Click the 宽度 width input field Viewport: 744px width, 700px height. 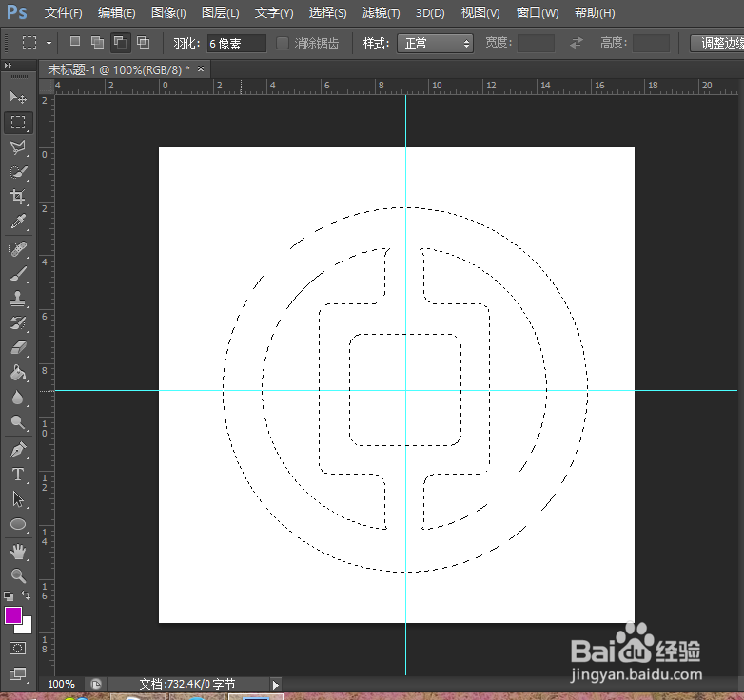pyautogui.click(x=536, y=43)
